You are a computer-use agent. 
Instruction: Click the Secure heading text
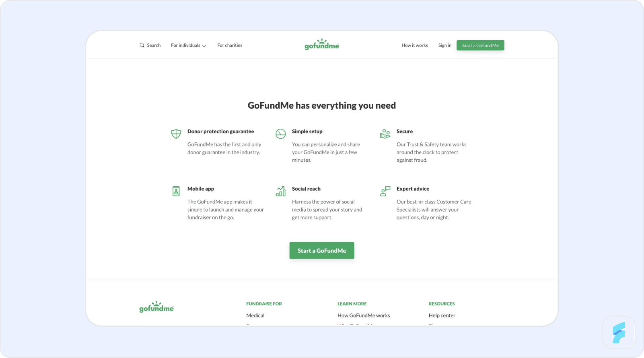pyautogui.click(x=405, y=132)
